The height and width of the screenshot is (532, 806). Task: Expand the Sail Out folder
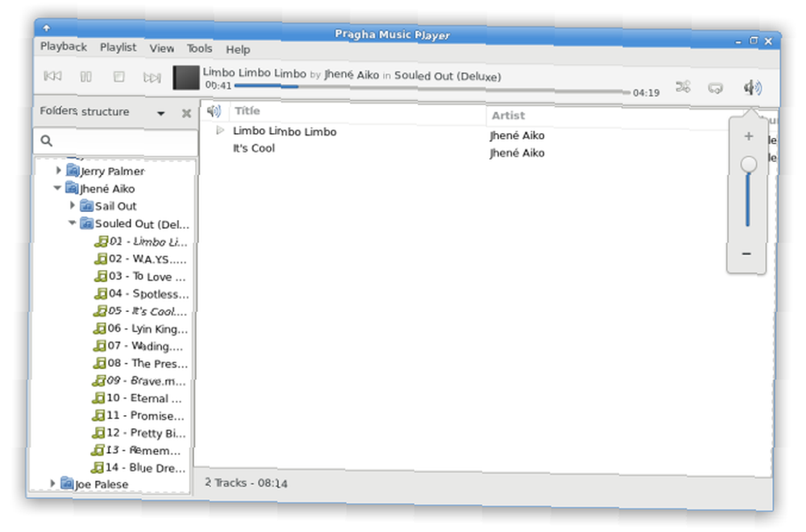point(73,205)
